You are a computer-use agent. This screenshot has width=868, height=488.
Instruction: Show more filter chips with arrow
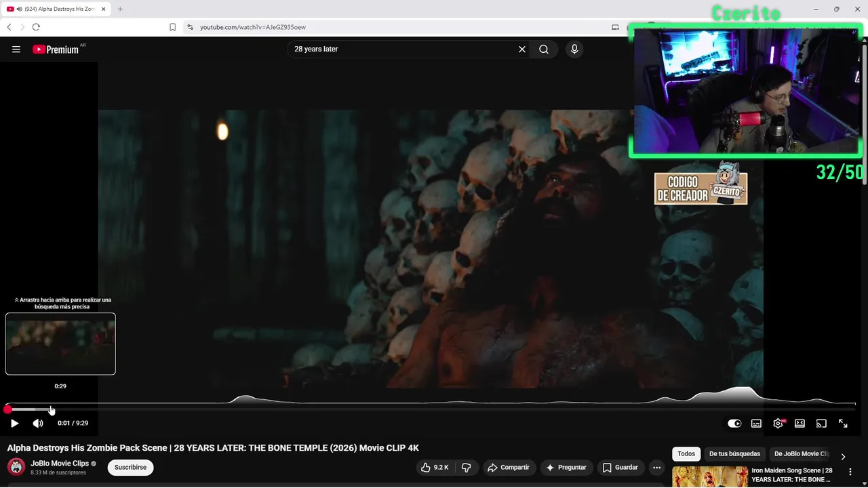[x=843, y=456]
